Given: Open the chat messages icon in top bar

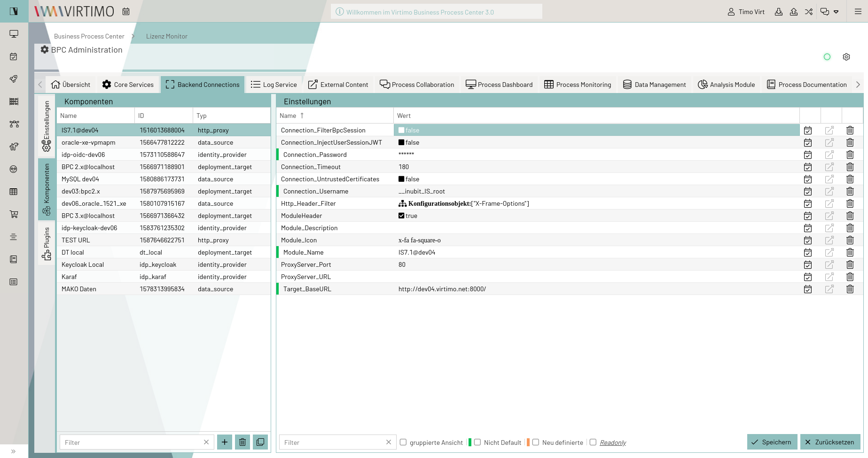Looking at the screenshot, I should [x=825, y=12].
